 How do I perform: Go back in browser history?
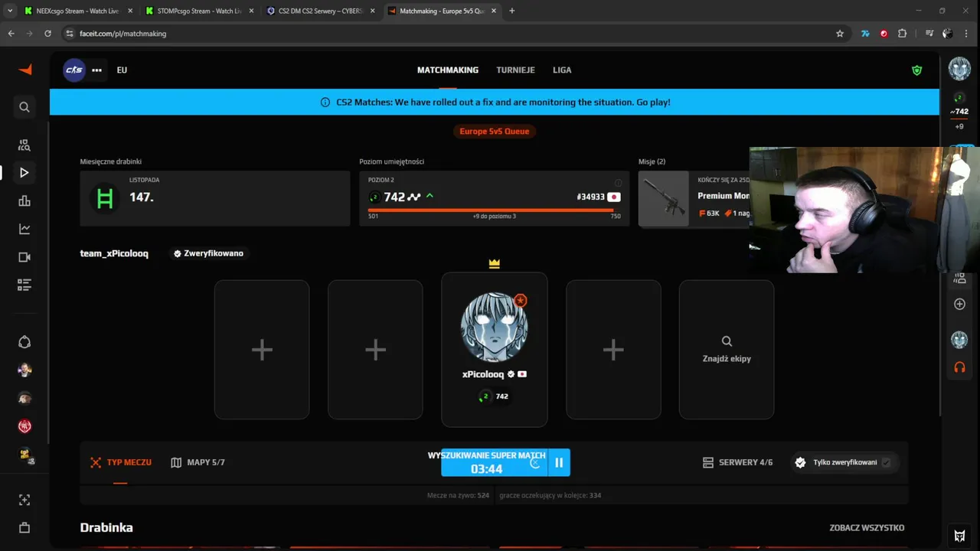(11, 34)
